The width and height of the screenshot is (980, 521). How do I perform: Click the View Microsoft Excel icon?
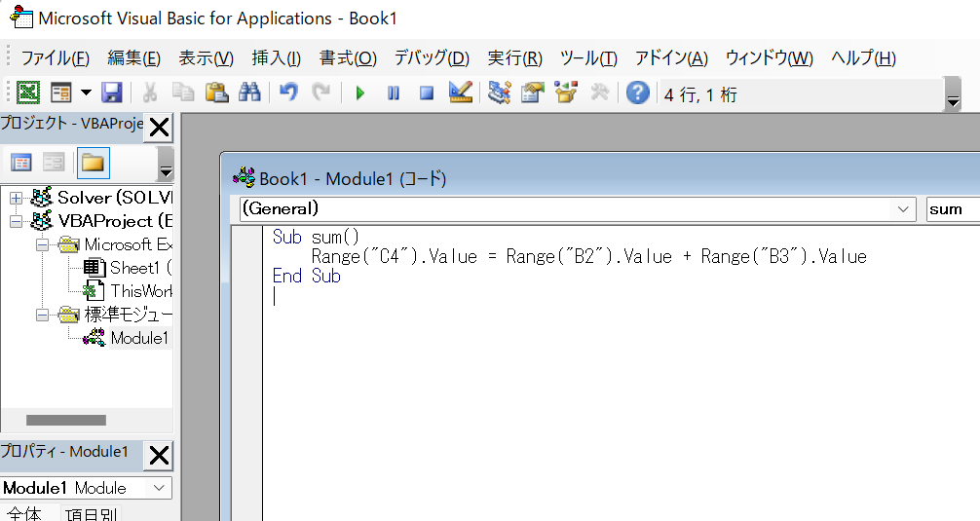pos(29,93)
